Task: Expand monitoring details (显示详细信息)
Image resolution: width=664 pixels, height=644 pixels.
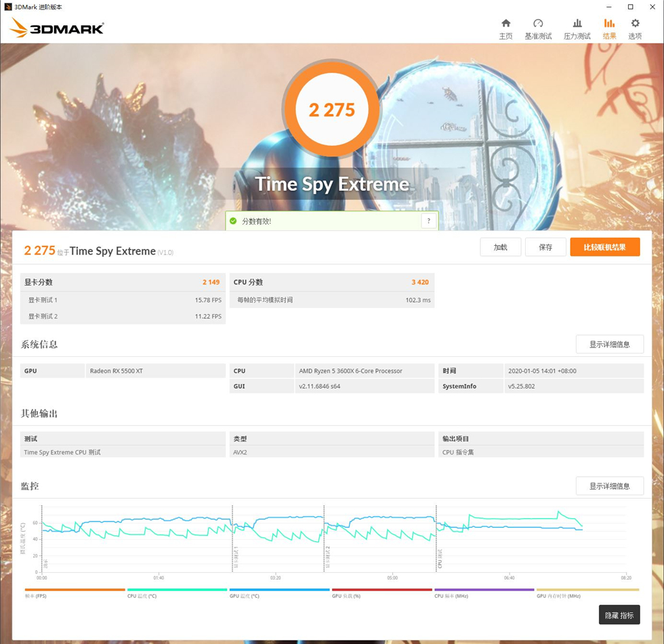Action: coord(609,486)
